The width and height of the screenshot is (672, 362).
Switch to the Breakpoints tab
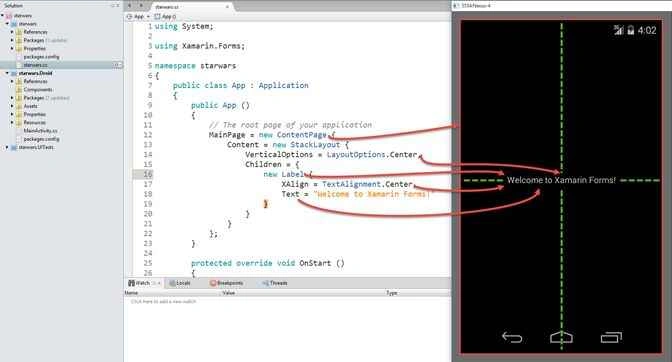[x=227, y=283]
